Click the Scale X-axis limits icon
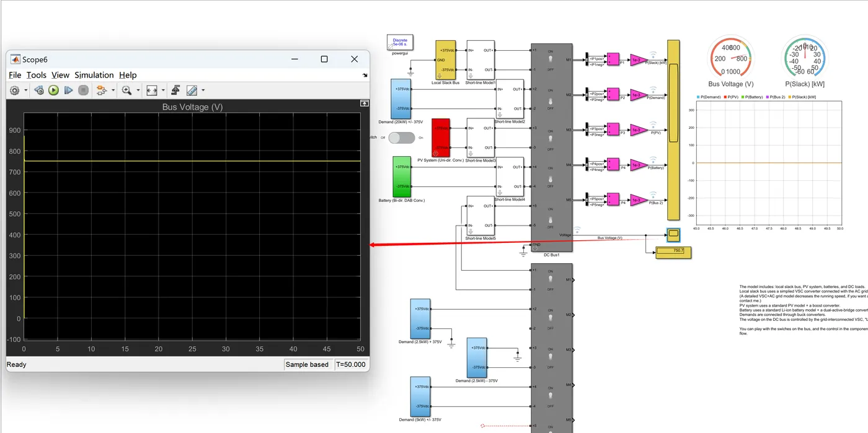The width and height of the screenshot is (868, 433). tap(152, 90)
